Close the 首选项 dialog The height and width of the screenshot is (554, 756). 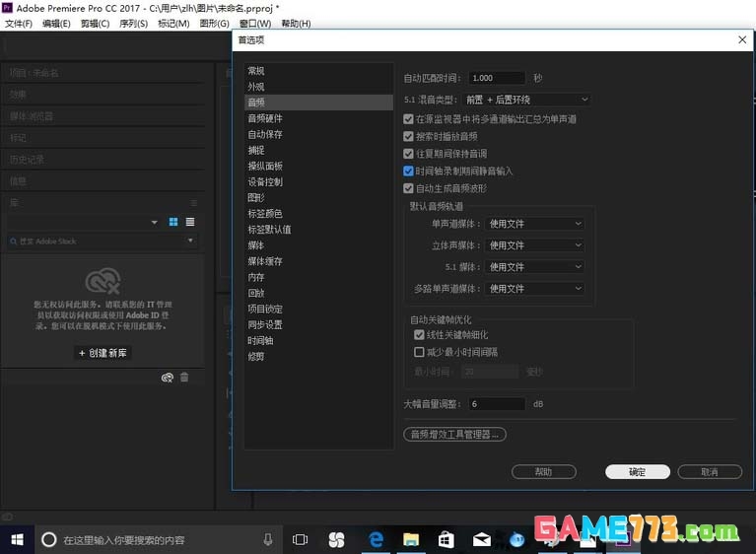click(x=742, y=40)
